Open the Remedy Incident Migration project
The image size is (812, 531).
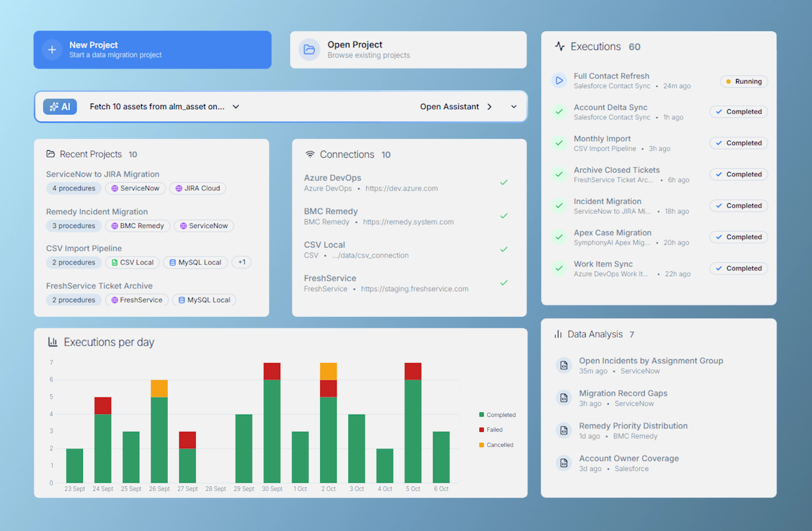[x=97, y=212]
